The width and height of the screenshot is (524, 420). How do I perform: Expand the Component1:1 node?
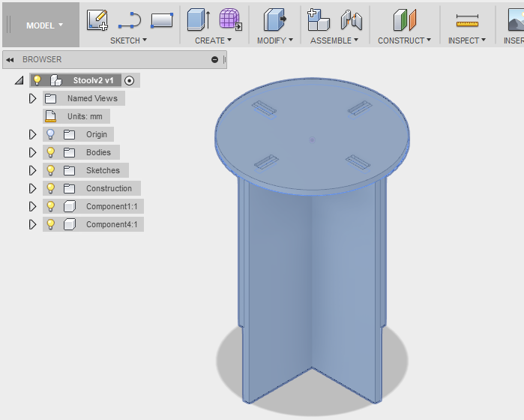point(32,206)
